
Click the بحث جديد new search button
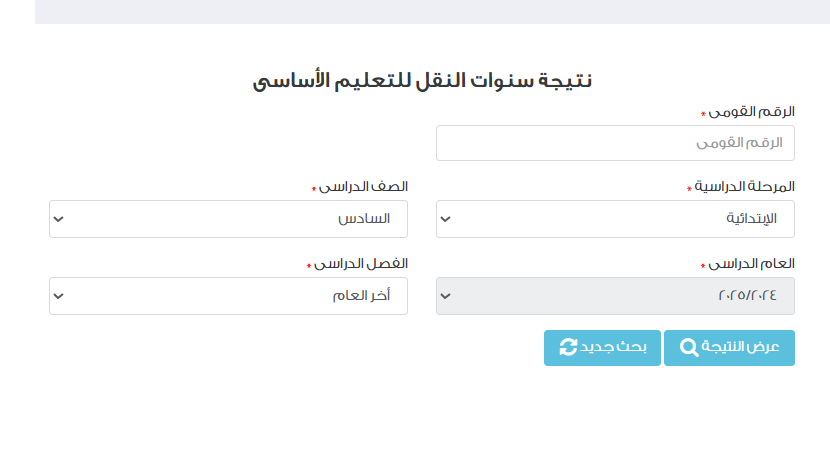pyautogui.click(x=602, y=348)
